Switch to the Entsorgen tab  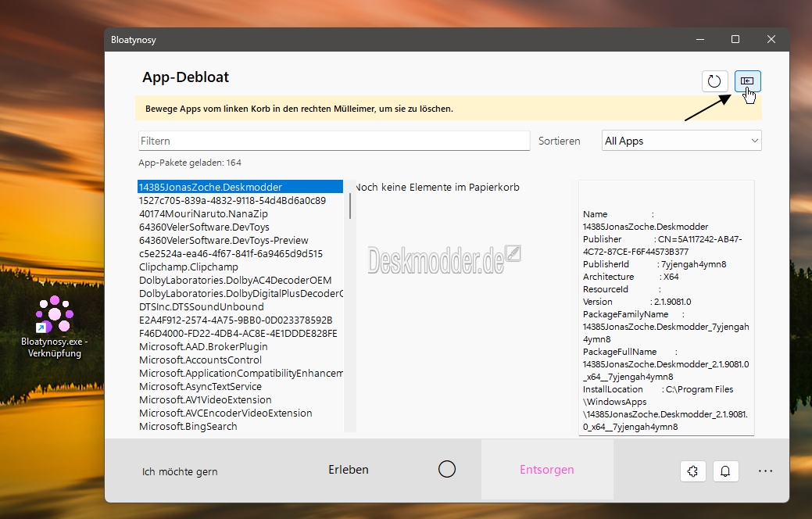547,470
